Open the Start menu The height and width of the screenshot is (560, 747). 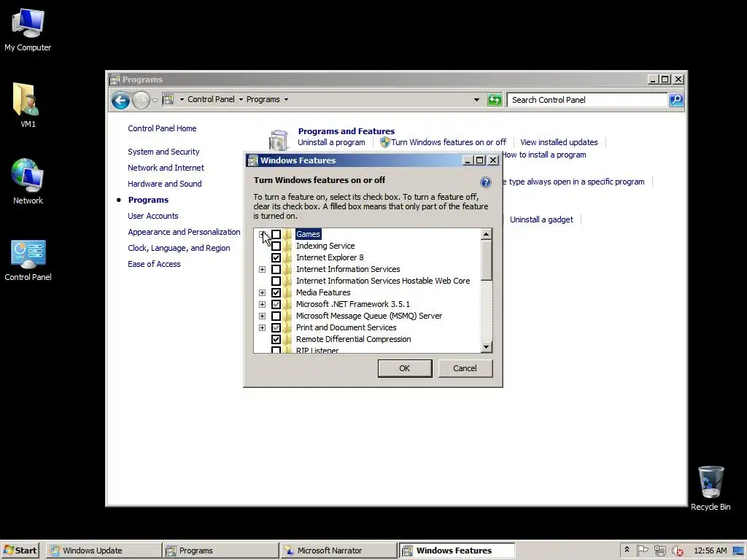(x=20, y=551)
